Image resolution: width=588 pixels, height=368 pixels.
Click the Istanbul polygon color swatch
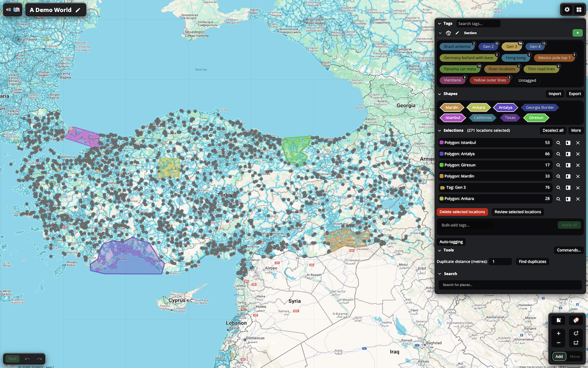coord(441,143)
